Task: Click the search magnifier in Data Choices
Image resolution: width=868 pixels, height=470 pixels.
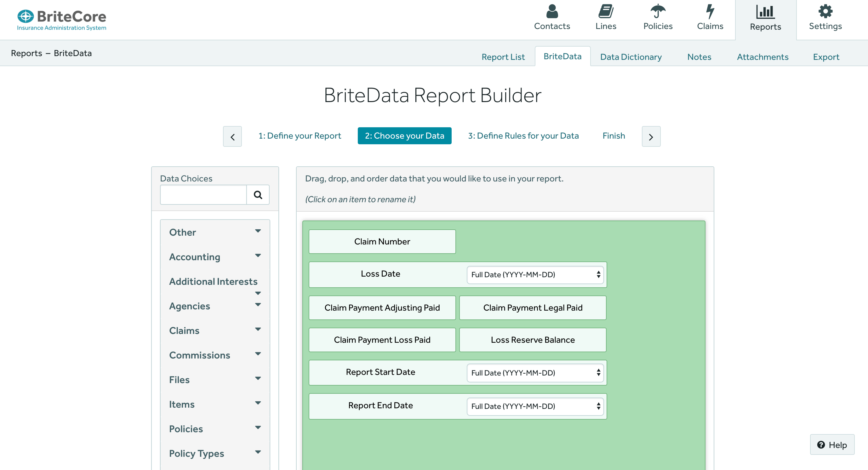Action: [258, 195]
